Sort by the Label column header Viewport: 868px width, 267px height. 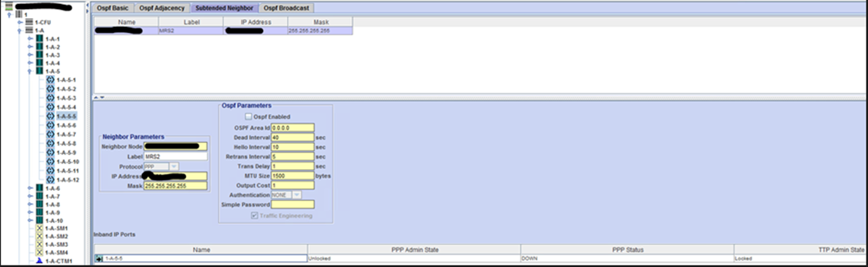click(191, 22)
